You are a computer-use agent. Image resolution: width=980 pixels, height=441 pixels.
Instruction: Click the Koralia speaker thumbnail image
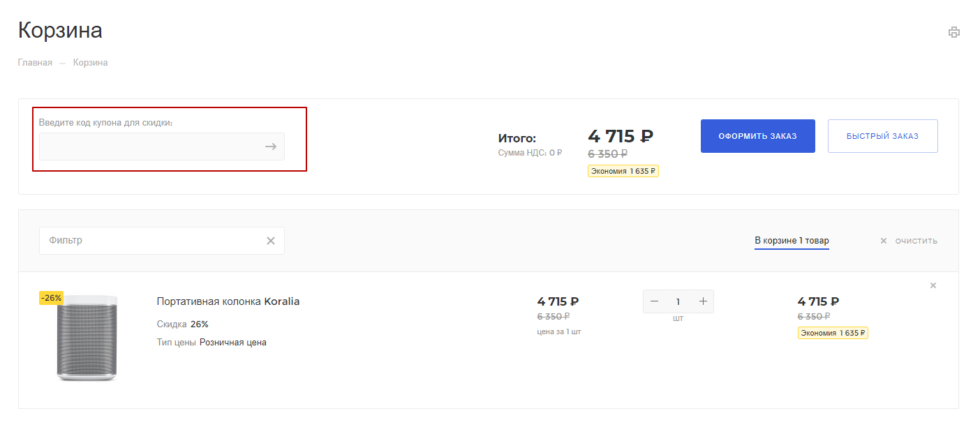click(x=87, y=338)
